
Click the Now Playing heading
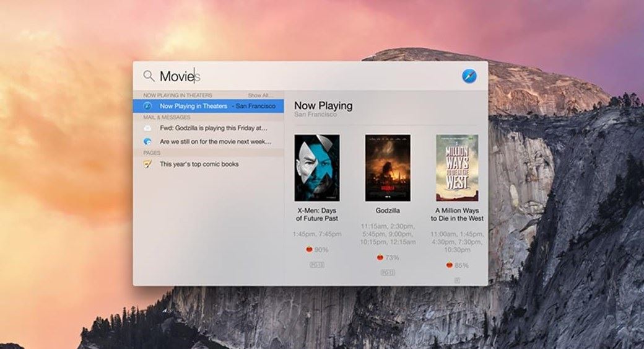tap(323, 105)
